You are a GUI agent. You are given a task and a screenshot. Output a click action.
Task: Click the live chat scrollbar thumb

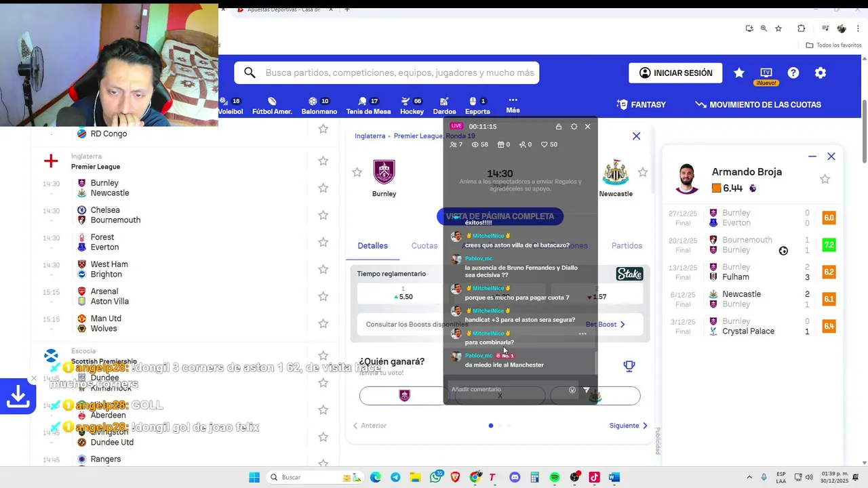click(595, 363)
